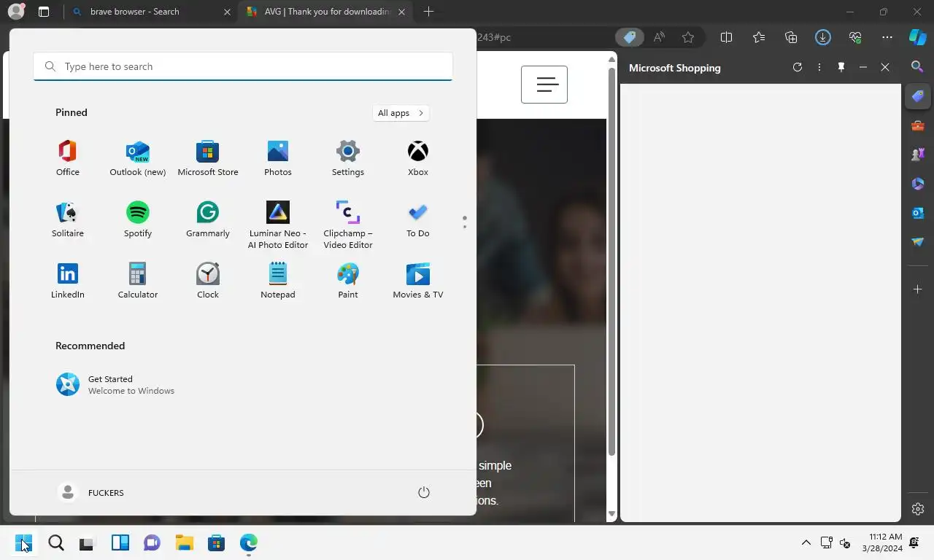Close the Microsoft Shopping panel

885,67
